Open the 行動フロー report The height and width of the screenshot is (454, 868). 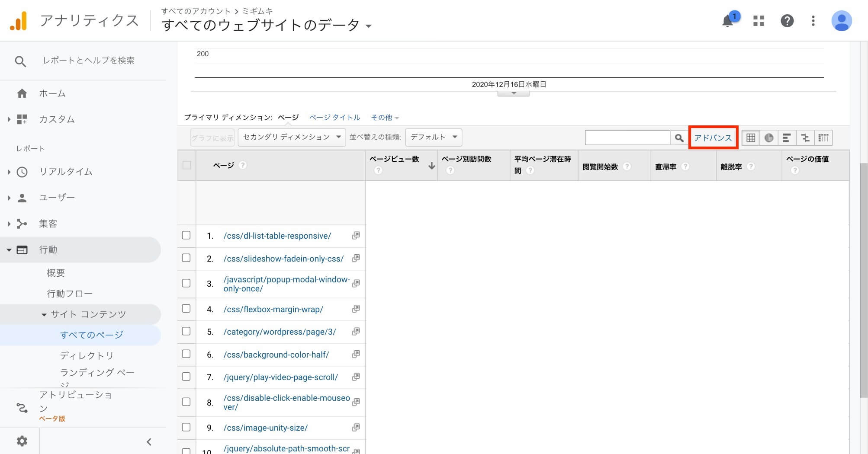point(70,294)
